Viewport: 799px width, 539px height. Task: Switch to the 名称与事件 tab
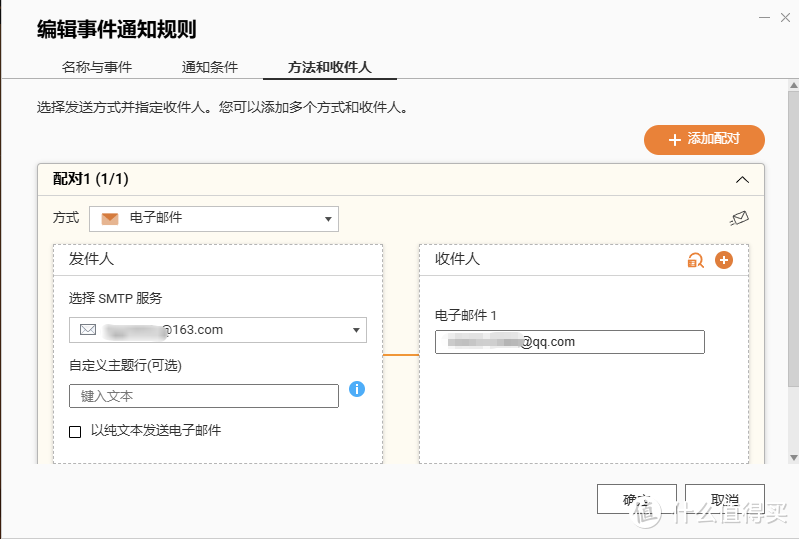tap(97, 68)
